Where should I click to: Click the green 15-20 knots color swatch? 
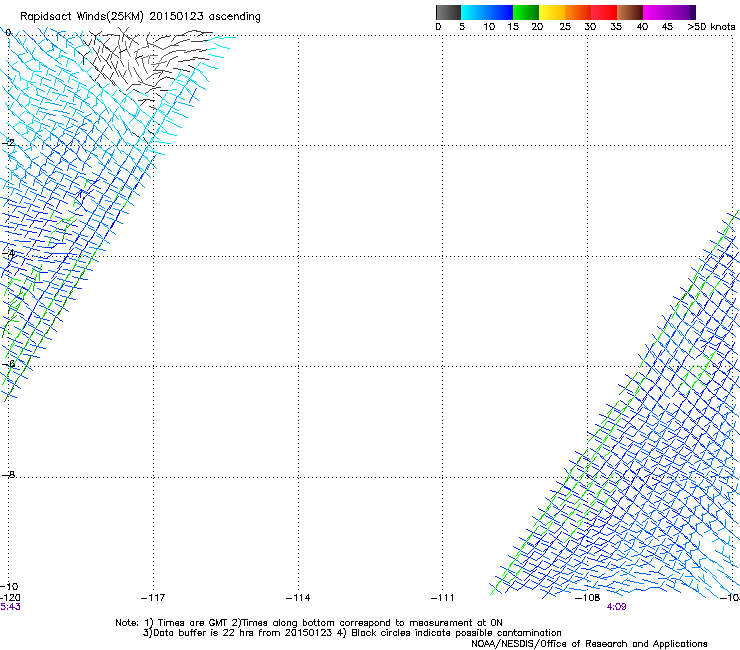click(x=526, y=12)
